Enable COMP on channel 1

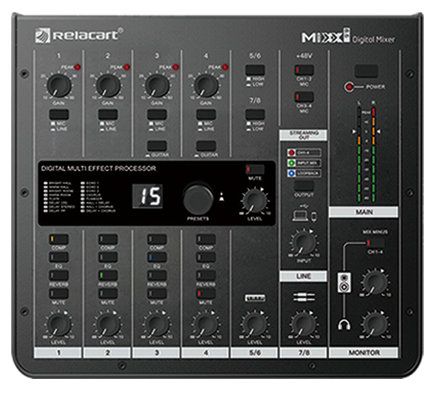[x=59, y=239]
